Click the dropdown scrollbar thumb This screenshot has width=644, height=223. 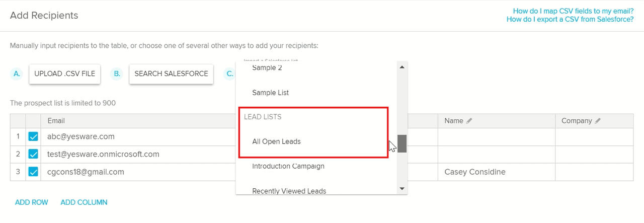coord(402,143)
